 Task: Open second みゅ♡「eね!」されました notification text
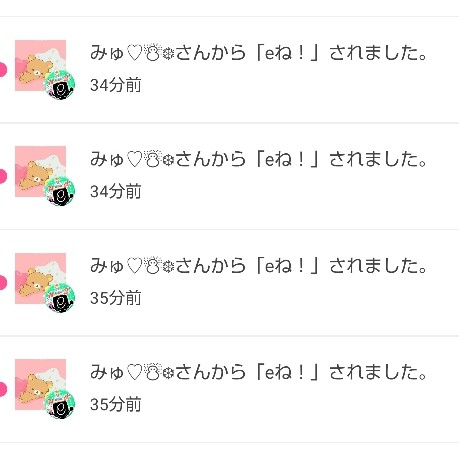pyautogui.click(x=259, y=159)
